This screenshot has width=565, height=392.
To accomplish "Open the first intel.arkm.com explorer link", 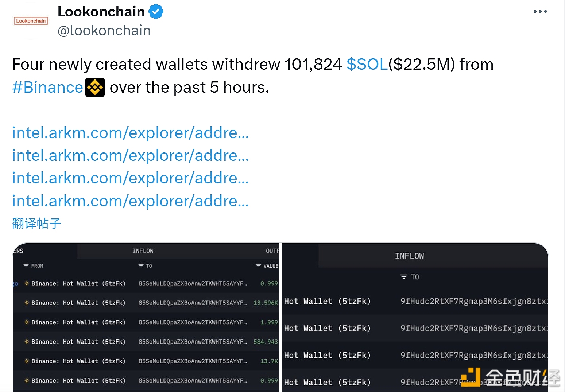I will coord(131,133).
